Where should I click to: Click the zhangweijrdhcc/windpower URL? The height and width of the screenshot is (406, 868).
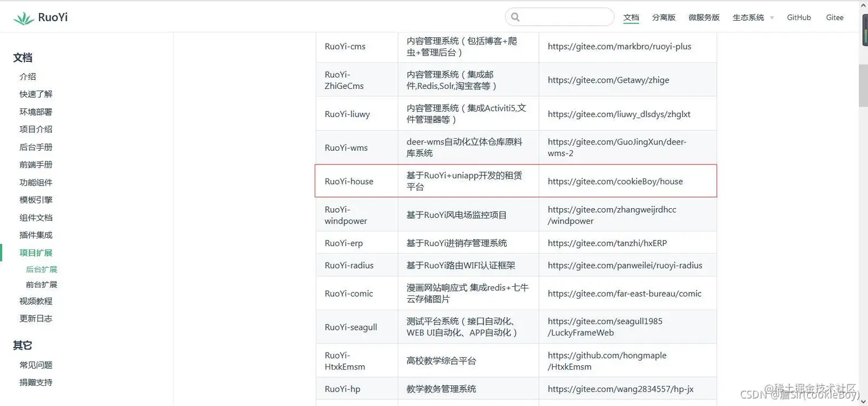612,215
